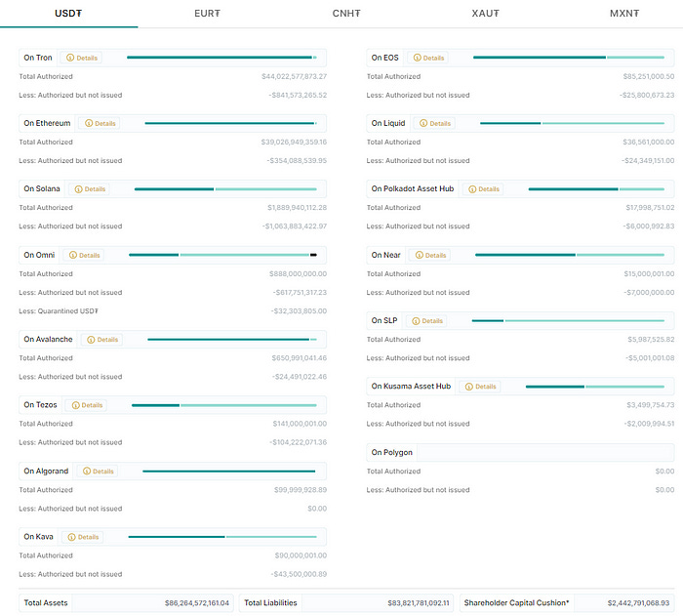Click the On Ethereum label
The image size is (683, 616).
(x=47, y=123)
